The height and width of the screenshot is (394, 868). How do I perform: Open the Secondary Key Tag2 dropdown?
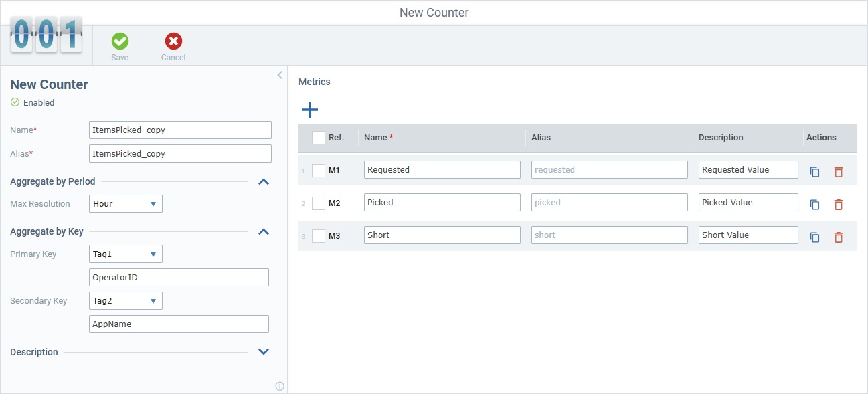point(126,301)
